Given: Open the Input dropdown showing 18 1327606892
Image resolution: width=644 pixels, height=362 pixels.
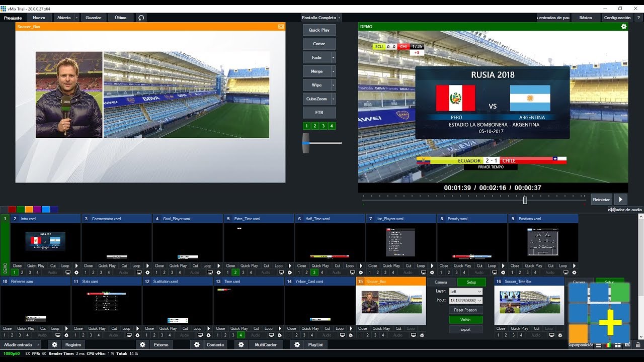Looking at the screenshot, I should (465, 300).
